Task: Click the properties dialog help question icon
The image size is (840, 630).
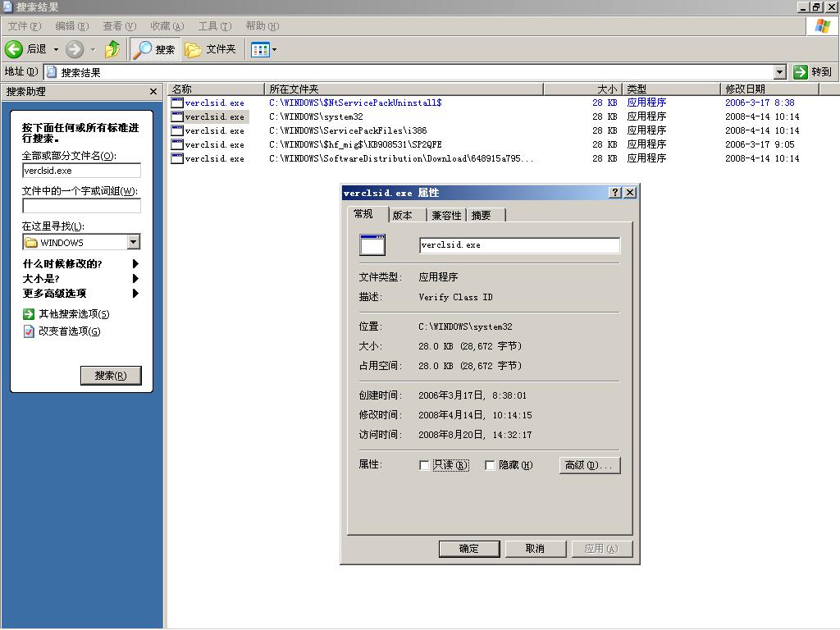Action: [615, 193]
